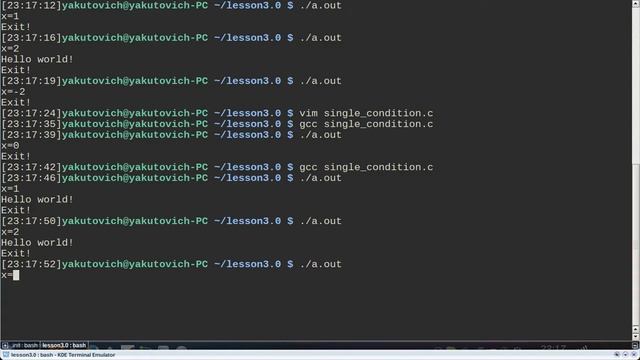Switch to the 'init : bash' tab
Viewport: 640px width, 360px height.
click(24, 345)
